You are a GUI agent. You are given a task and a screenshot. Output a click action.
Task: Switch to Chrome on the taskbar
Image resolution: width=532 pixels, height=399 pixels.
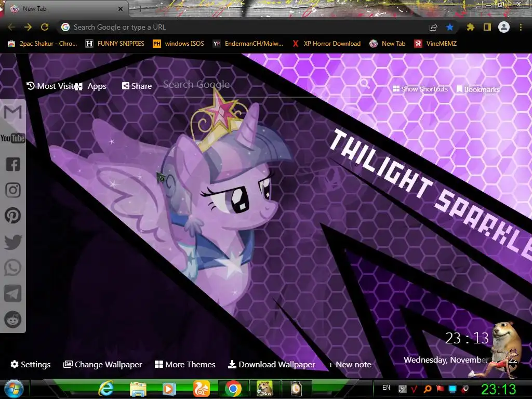click(233, 389)
